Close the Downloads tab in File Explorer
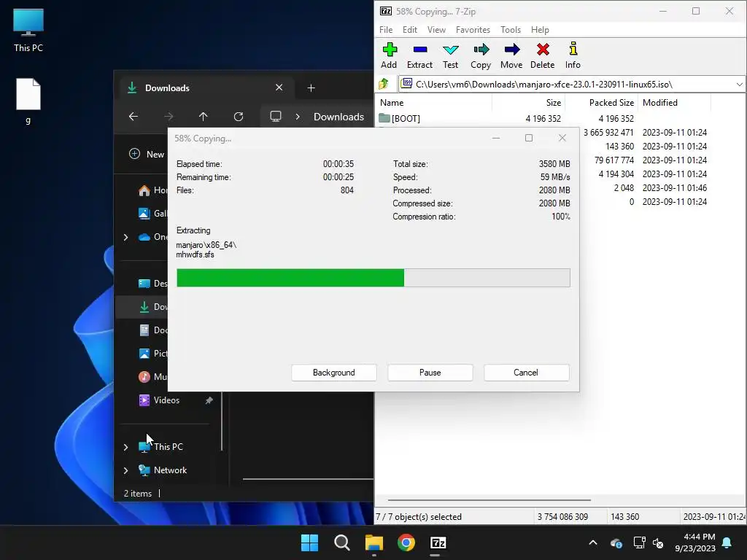The image size is (747, 560). (x=279, y=87)
